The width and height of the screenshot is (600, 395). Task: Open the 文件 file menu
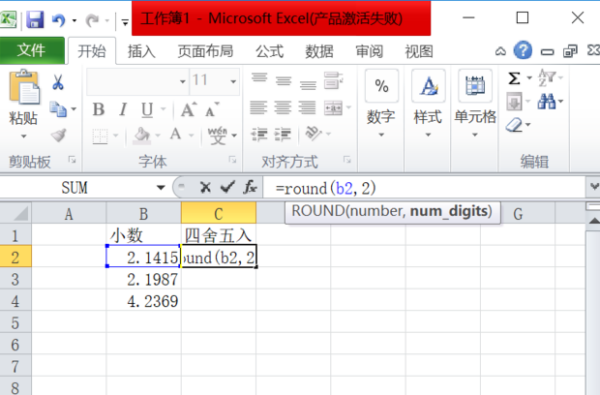point(32,50)
